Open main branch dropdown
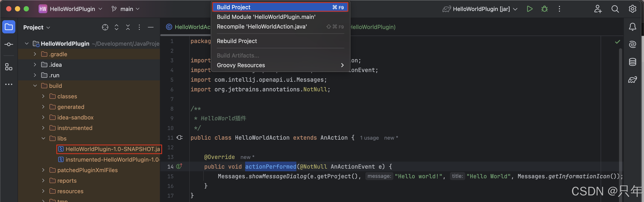Image resolution: width=644 pixels, height=202 pixels. pos(125,9)
